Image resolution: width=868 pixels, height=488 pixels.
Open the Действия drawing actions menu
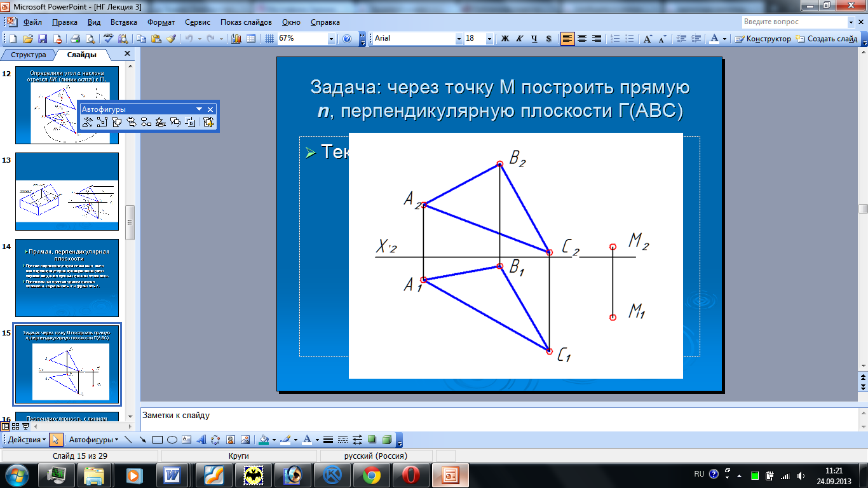tap(27, 440)
